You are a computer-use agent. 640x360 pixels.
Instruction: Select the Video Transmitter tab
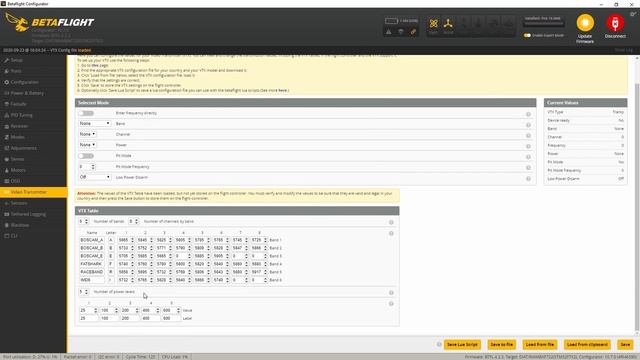[x=33, y=192]
